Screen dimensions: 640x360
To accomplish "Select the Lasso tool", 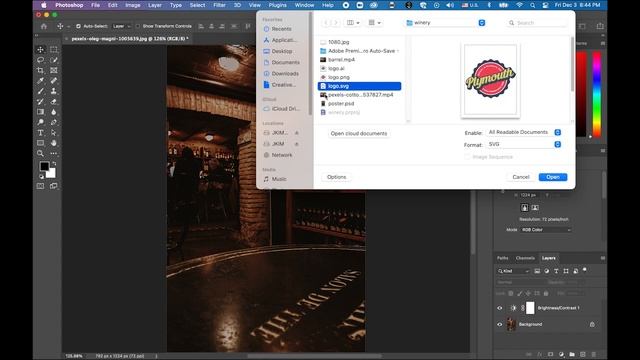I will [40, 60].
